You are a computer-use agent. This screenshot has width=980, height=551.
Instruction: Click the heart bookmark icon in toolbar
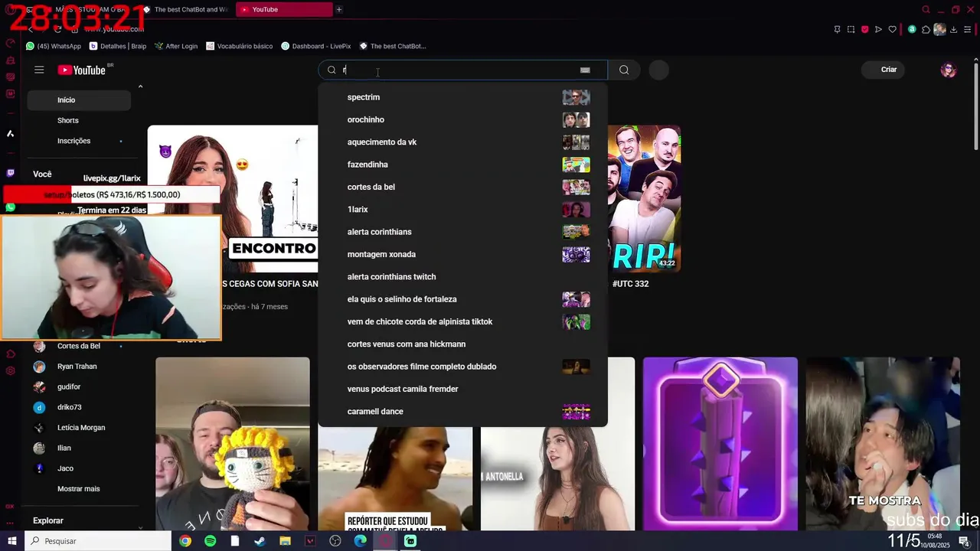click(x=892, y=29)
